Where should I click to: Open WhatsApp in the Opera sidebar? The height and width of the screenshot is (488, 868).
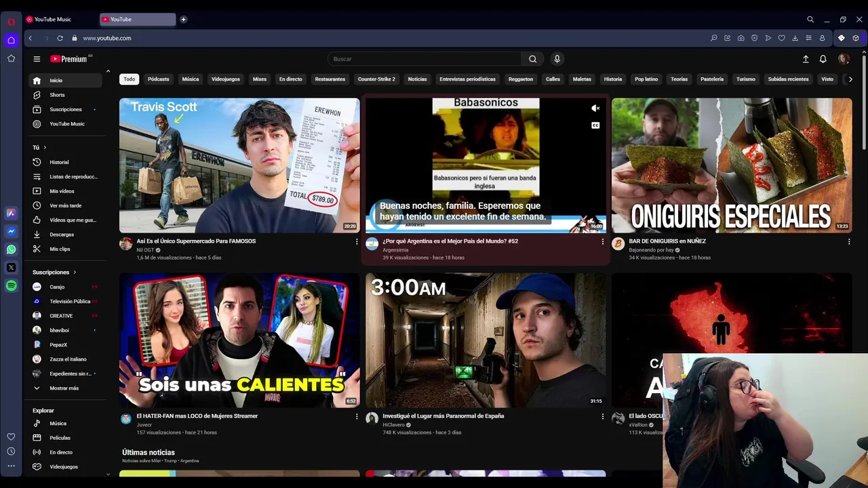(x=11, y=249)
